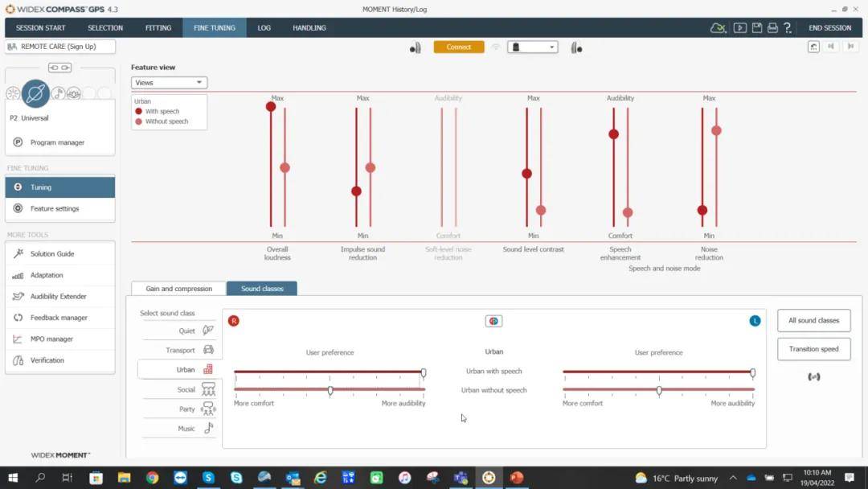Viewport: 868px width, 489px height.
Task: Select the Music sound class
Action: (x=178, y=429)
